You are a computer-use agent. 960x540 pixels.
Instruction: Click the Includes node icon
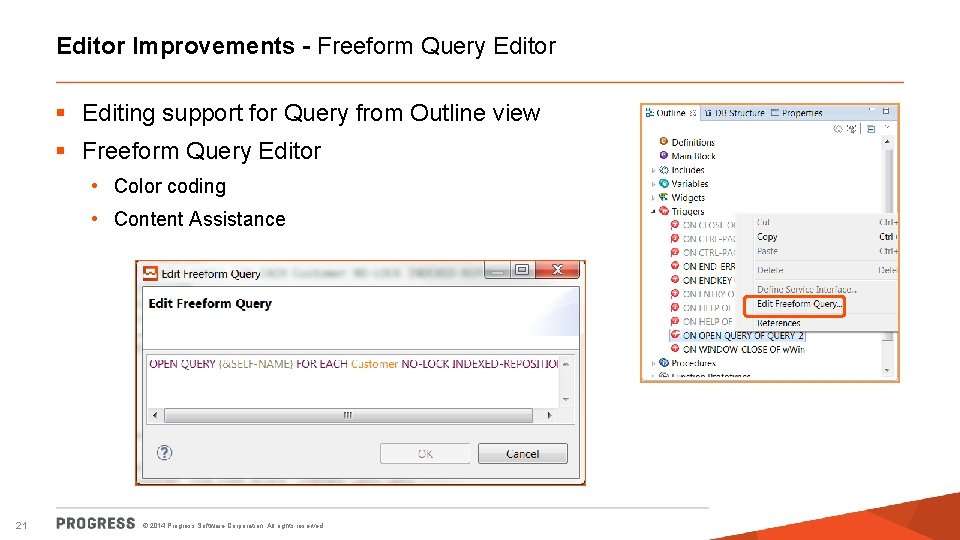pos(663,170)
